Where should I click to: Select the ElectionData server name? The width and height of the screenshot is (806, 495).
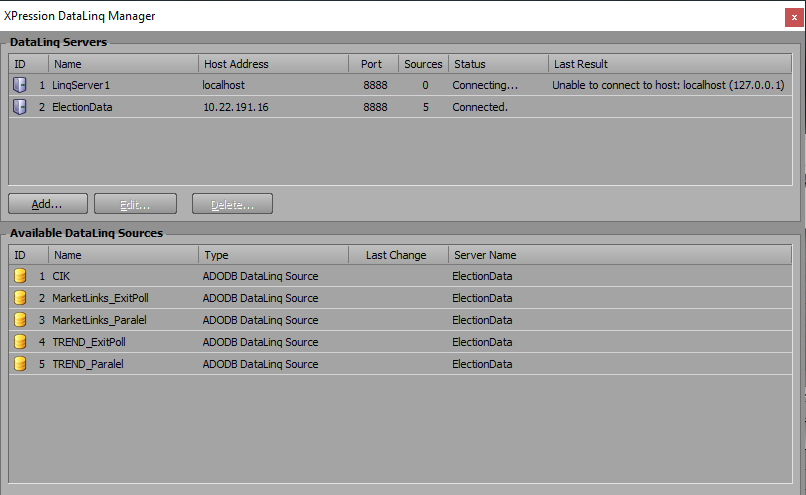pos(82,107)
